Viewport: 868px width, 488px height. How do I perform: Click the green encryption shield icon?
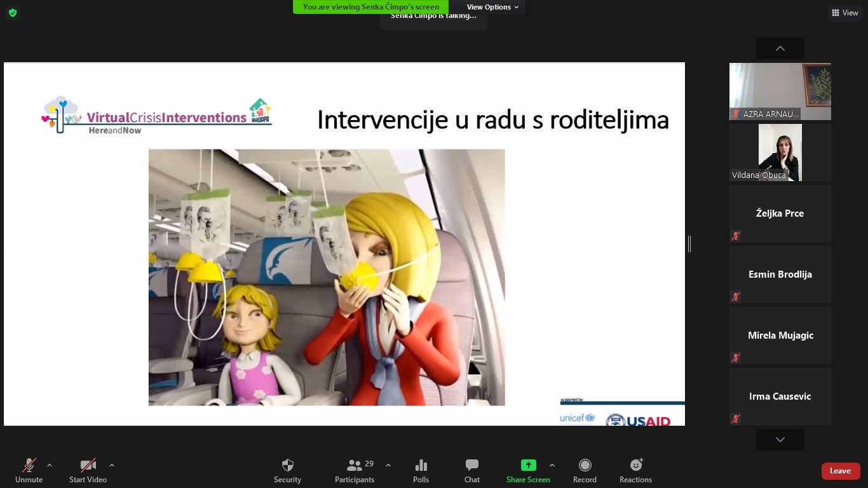(x=13, y=13)
